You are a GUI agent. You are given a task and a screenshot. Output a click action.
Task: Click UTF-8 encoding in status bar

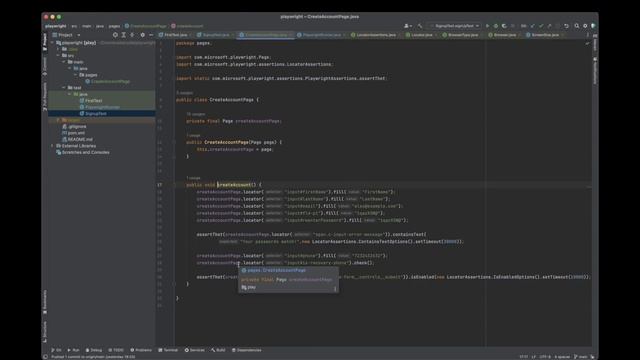click(x=545, y=356)
